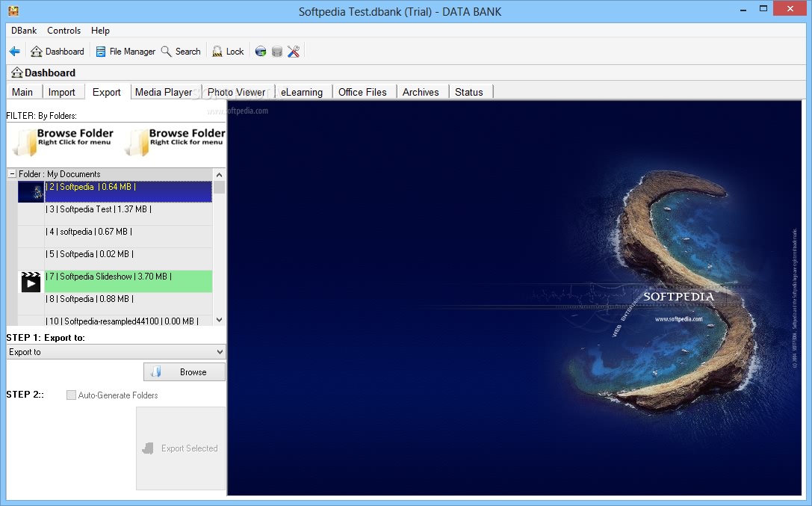
Task: Open the Media Player tab
Action: point(164,92)
